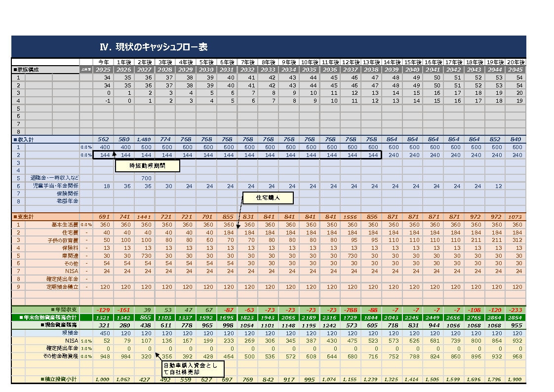The image size is (554, 392).
Task: Select the 子供の教育費 row label
Action: [63, 240]
